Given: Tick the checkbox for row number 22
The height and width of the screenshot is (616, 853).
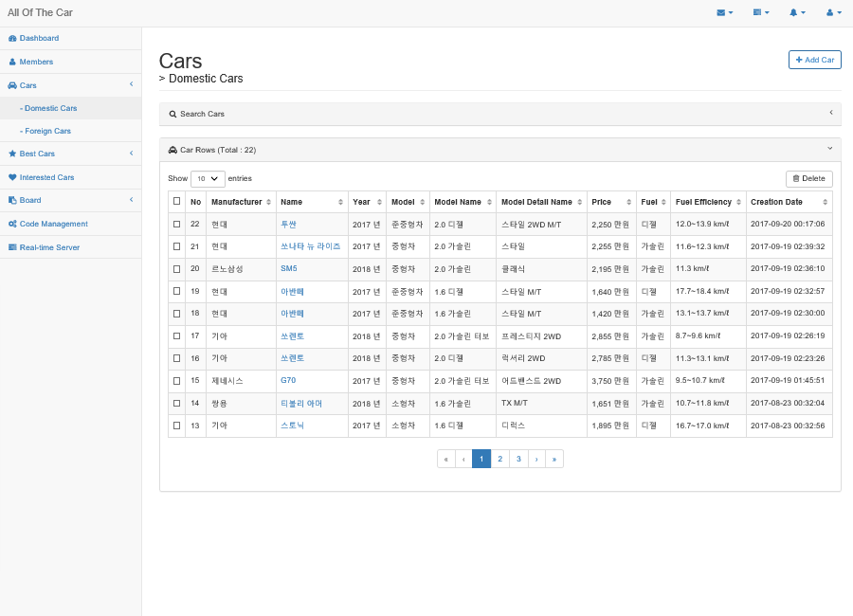Looking at the screenshot, I should (176, 225).
